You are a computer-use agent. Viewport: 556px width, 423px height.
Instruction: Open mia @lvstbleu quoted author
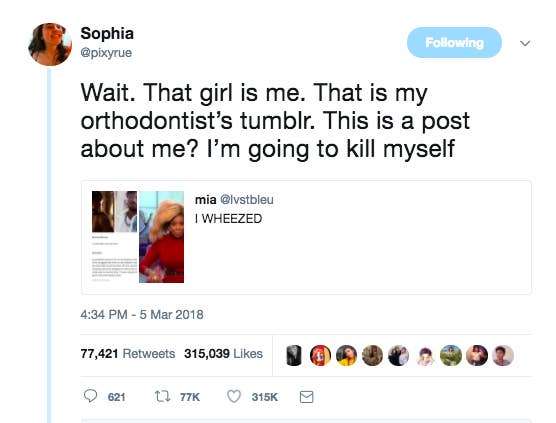pos(234,200)
